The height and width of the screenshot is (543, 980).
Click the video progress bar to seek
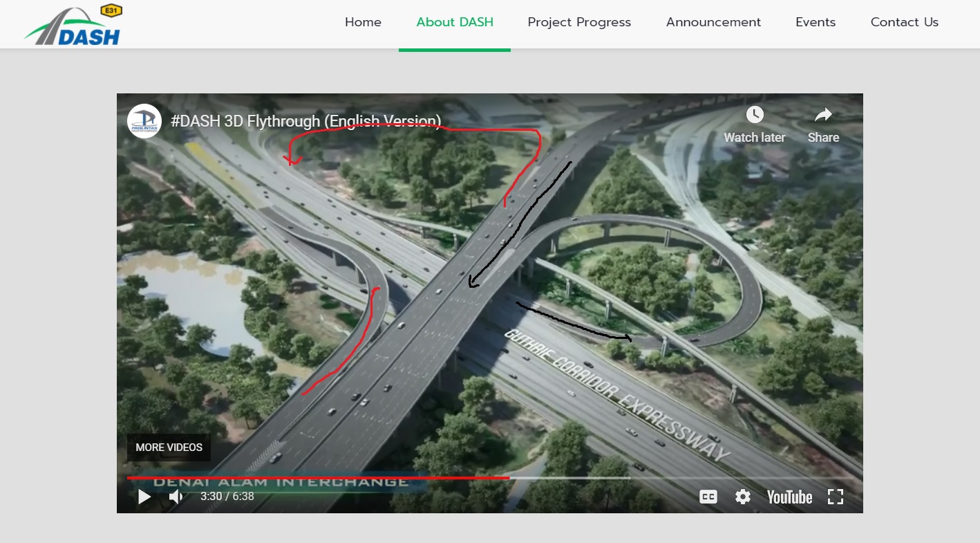click(x=484, y=477)
